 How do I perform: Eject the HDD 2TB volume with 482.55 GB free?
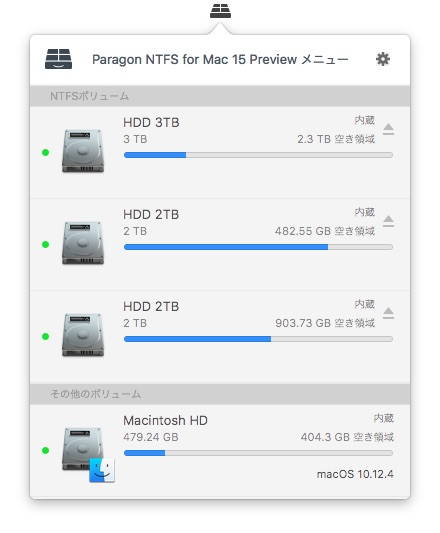[x=388, y=221]
